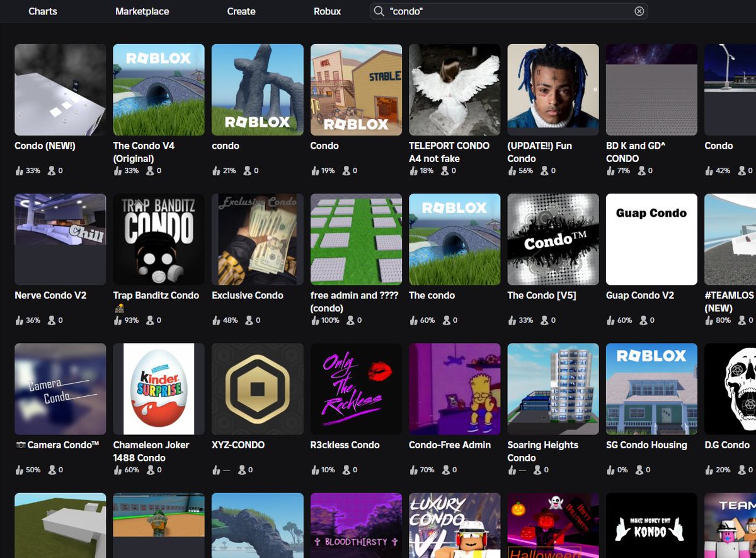Image resolution: width=756 pixels, height=558 pixels.
Task: Open the Exclusive Condo money thumbnail
Action: pyautogui.click(x=258, y=239)
